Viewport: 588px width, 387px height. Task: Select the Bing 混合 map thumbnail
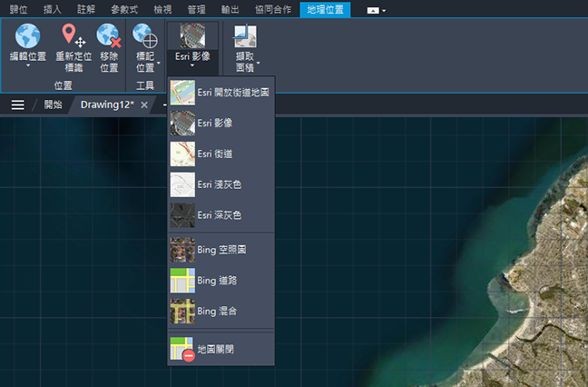[x=182, y=312]
